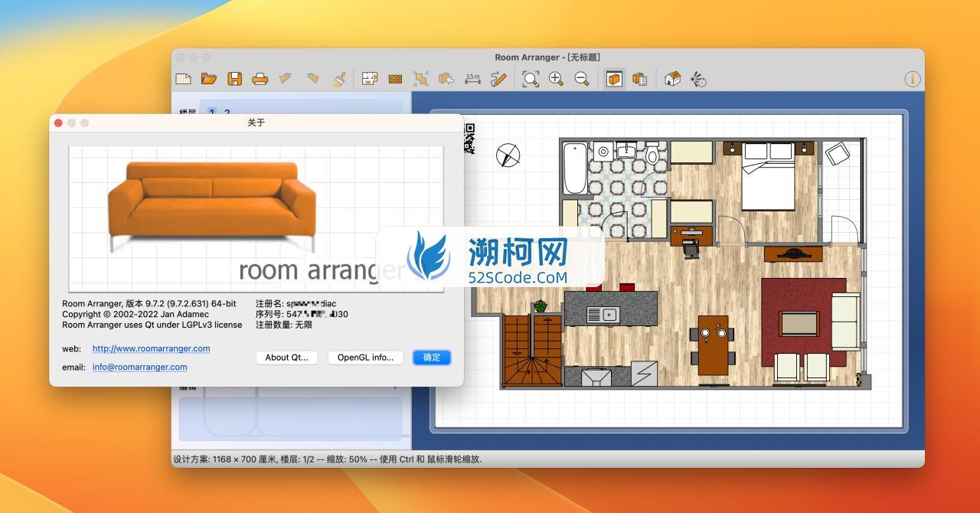
Task: Click the 注册数量: 无限 text
Action: click(x=284, y=325)
